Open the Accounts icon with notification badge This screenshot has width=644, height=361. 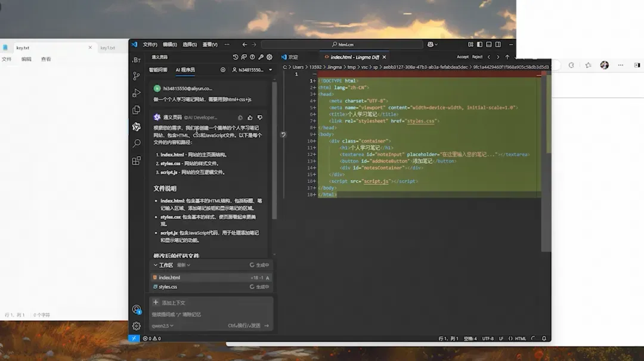tap(137, 309)
